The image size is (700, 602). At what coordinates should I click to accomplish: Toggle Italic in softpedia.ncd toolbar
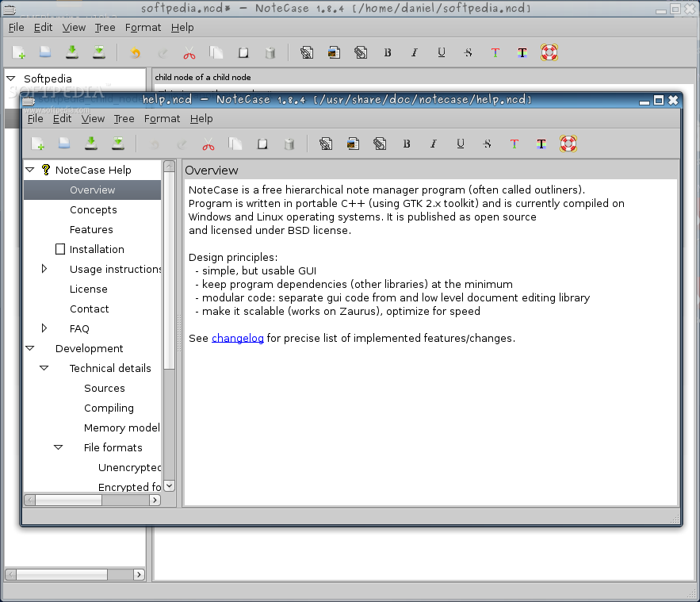point(415,52)
